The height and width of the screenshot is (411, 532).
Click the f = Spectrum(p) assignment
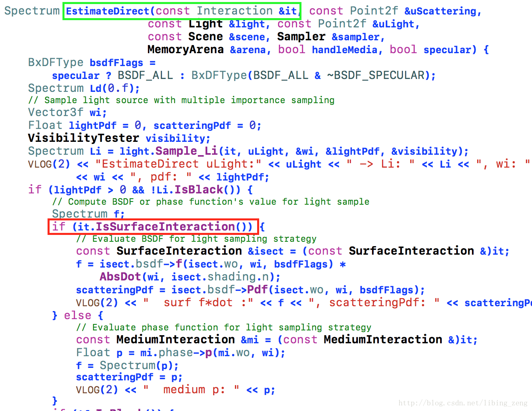pyautogui.click(x=127, y=365)
